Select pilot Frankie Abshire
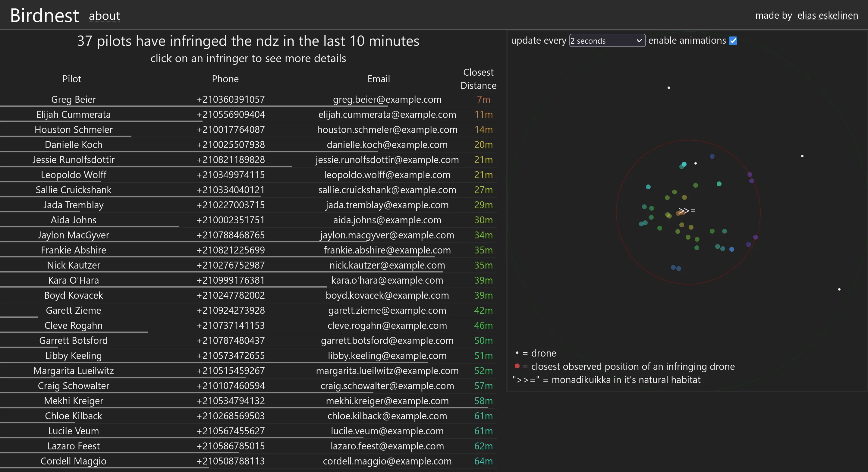This screenshot has height=472, width=868. click(74, 250)
